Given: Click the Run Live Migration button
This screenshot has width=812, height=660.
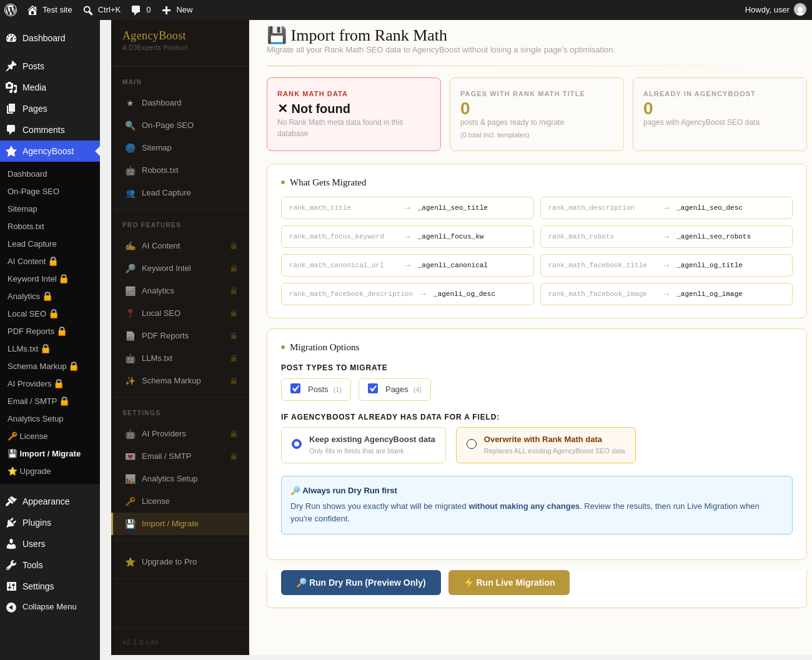Looking at the screenshot, I should point(509,583).
